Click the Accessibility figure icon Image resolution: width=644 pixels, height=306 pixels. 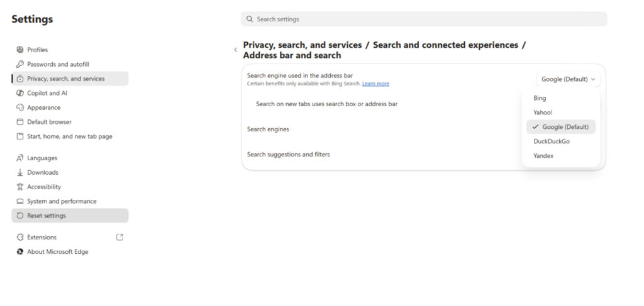(x=19, y=187)
